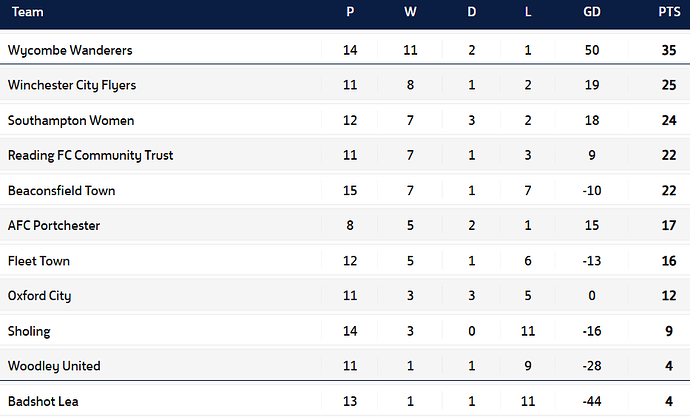690x417 pixels.
Task: Click Badshot Lea's -44 goal difference
Action: [592, 401]
